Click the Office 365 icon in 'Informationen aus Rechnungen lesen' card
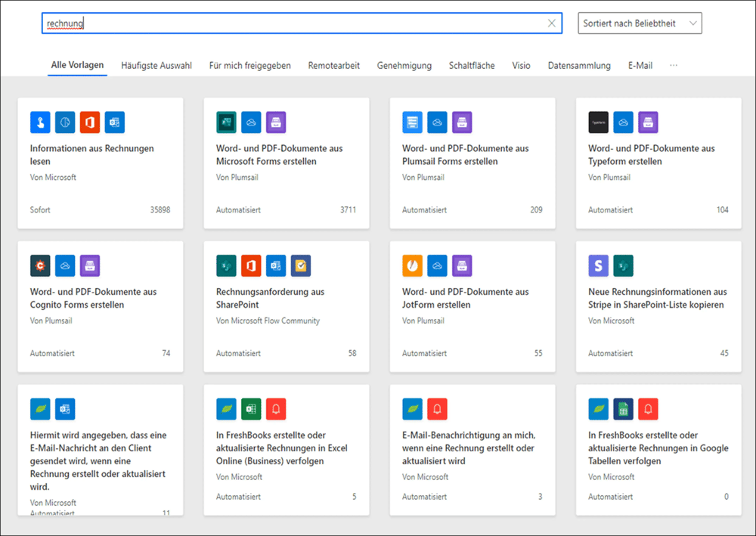 click(x=90, y=122)
